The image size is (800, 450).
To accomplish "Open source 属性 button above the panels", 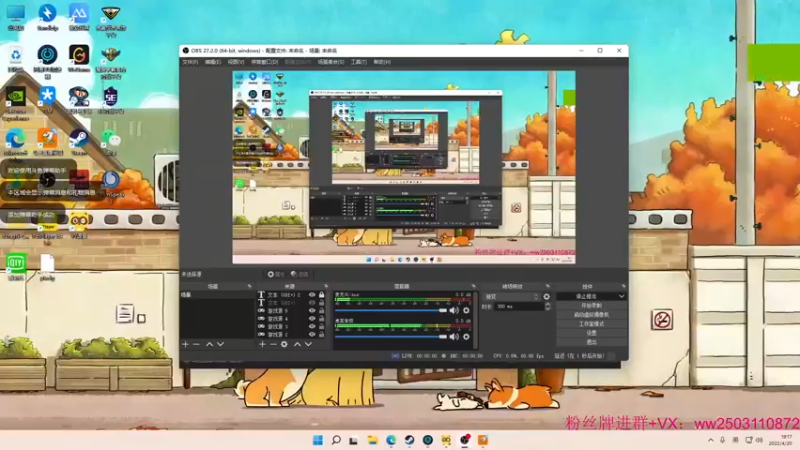I will [x=276, y=274].
